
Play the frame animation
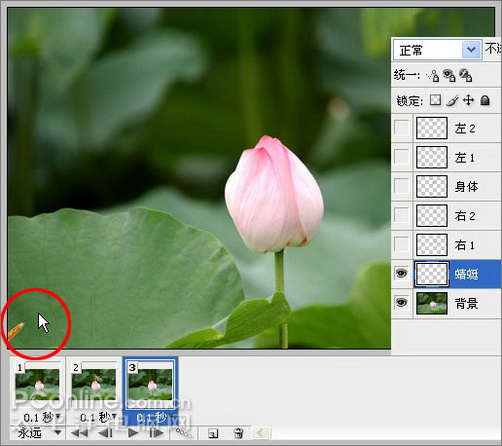point(133,433)
